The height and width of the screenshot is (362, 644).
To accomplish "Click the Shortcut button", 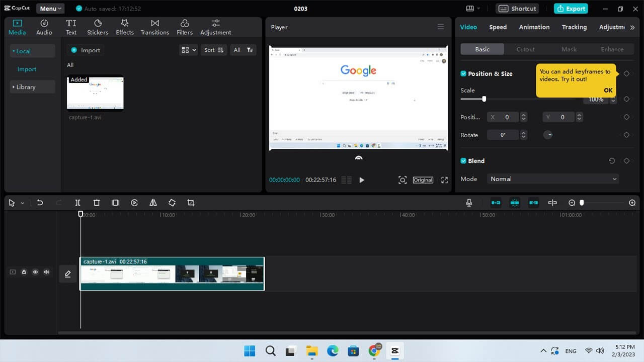I will (517, 9).
